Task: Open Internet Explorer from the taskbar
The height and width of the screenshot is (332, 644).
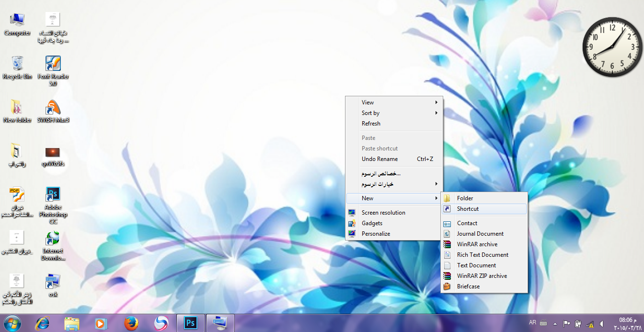Action: pos(42,323)
